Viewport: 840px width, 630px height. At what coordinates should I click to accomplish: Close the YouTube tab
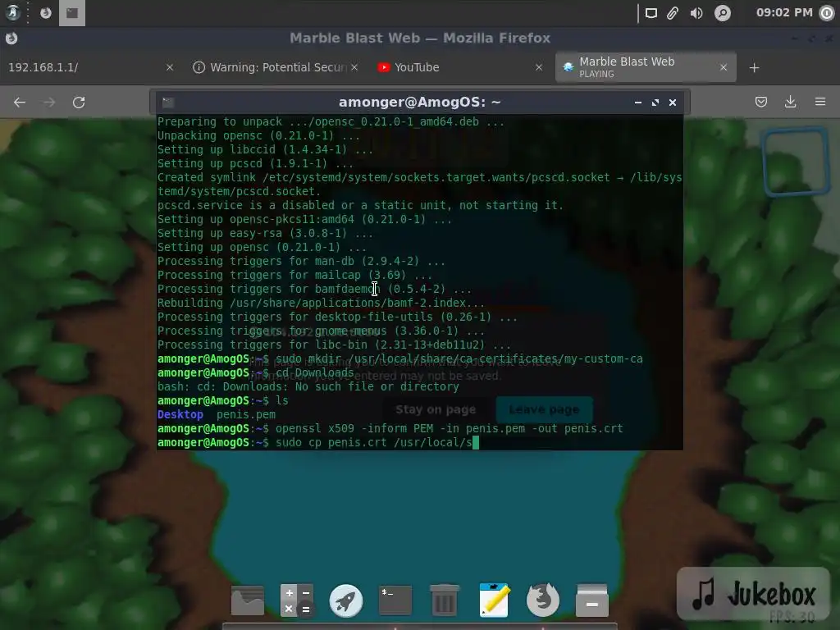tap(539, 67)
